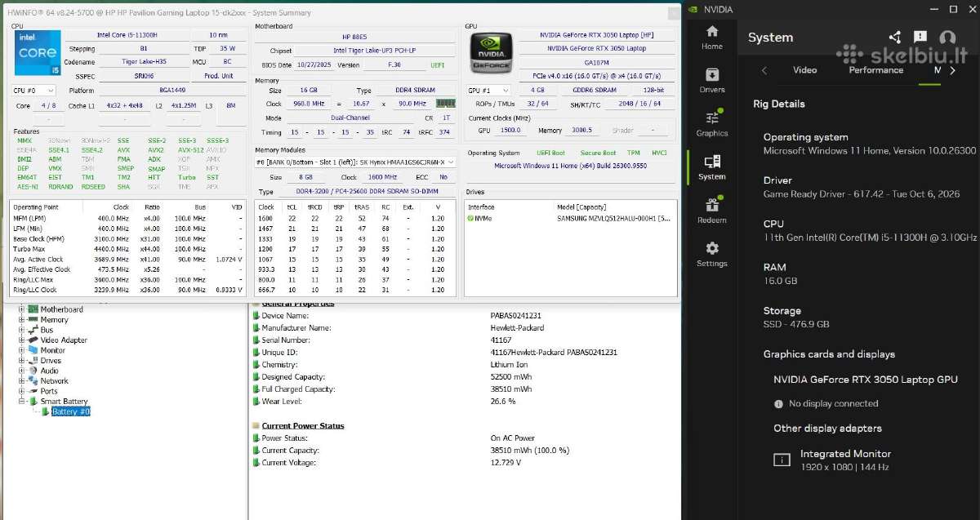Click the Designed Capacity value 52500 mWh
Viewport: 980px width, 520px height.
pyautogui.click(x=511, y=377)
